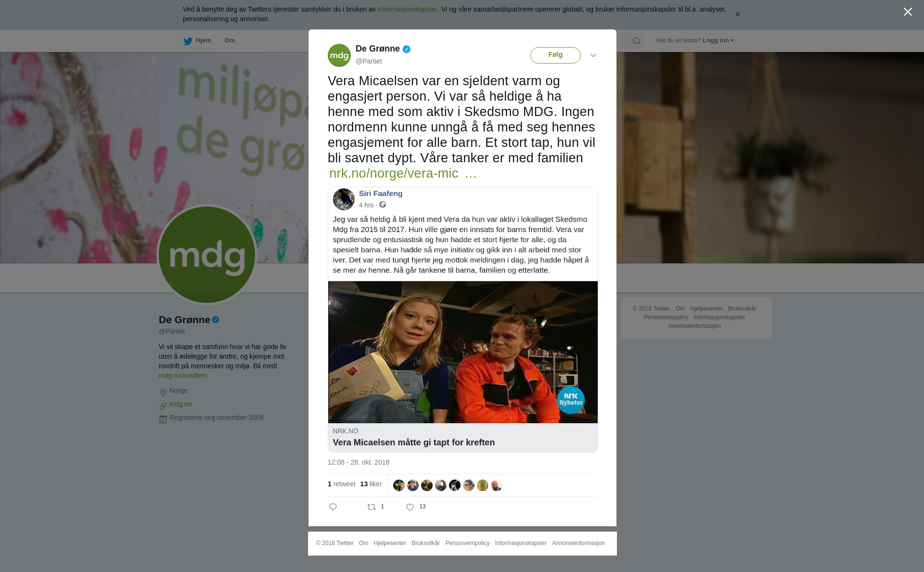Open the Om menu item
Screen dimensions: 924x572
tap(230, 40)
